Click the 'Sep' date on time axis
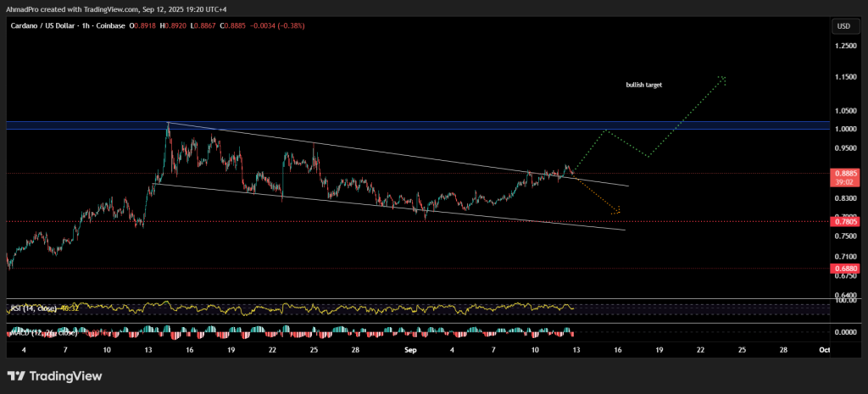Image resolution: width=868 pixels, height=394 pixels. (410, 349)
